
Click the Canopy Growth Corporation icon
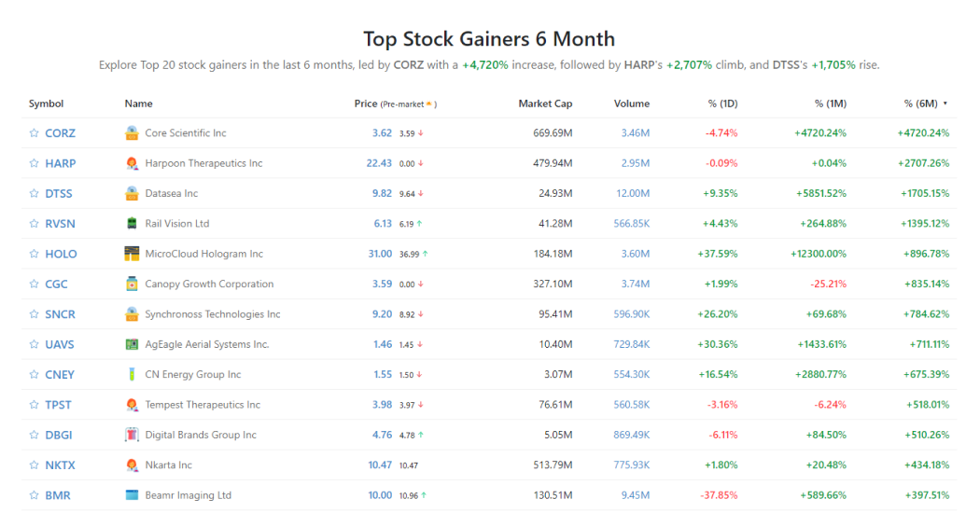132,284
